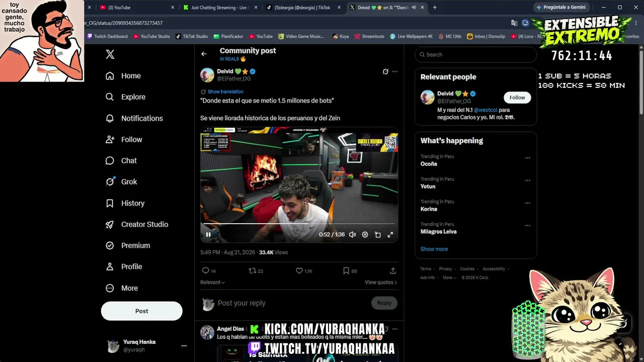This screenshot has width=644, height=362.
Task: Open Streamloots bookmark
Action: [x=369, y=36]
